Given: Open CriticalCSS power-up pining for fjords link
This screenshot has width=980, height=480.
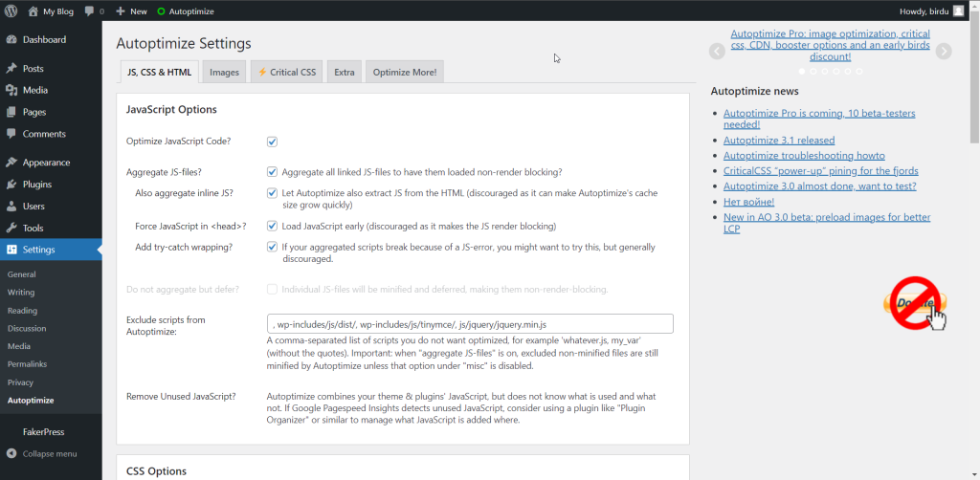Looking at the screenshot, I should click(x=821, y=170).
